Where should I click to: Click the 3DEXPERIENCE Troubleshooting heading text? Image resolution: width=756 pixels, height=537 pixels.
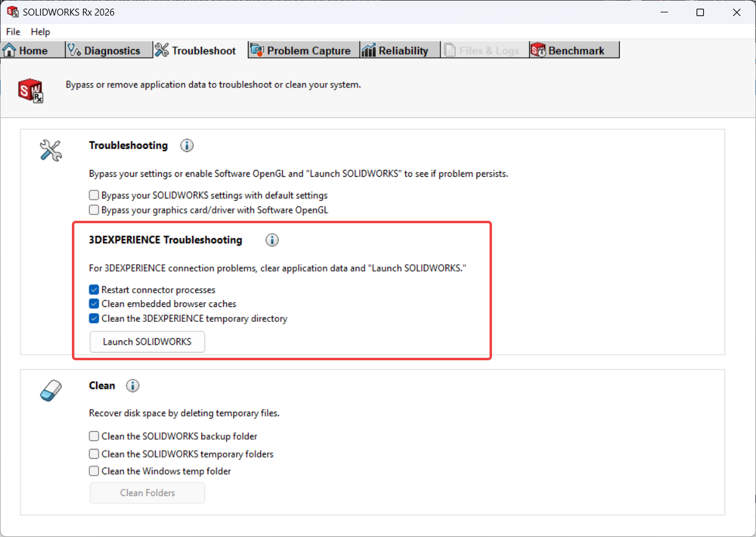point(165,240)
